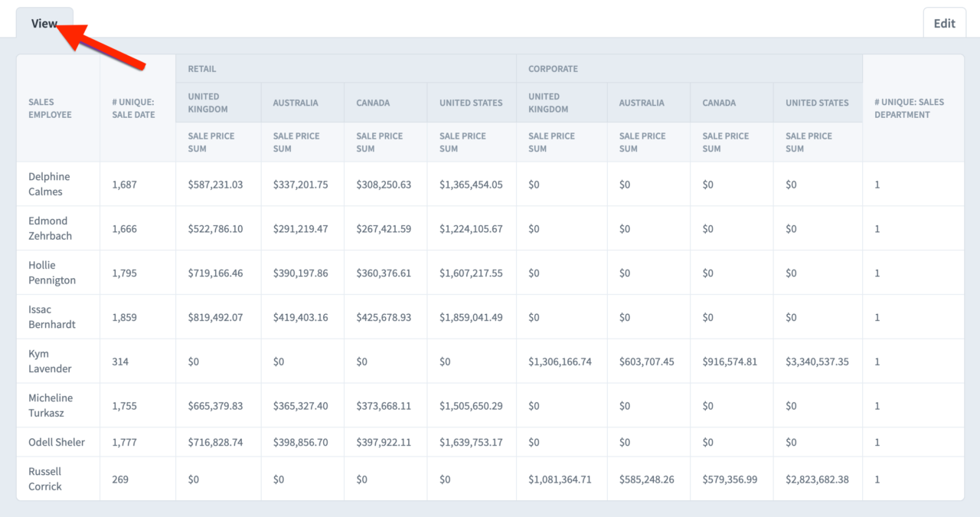Switch to the View tab
980x517 pixels.
43,23
